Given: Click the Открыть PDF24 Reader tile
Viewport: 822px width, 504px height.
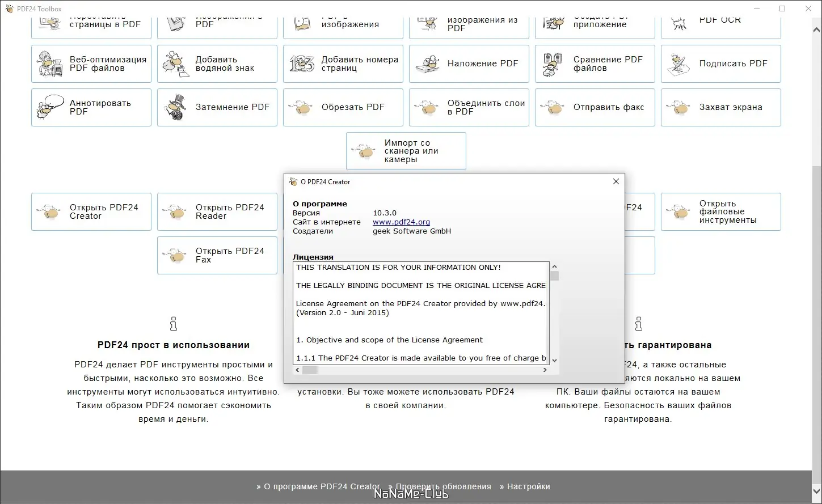Looking at the screenshot, I should pos(217,212).
